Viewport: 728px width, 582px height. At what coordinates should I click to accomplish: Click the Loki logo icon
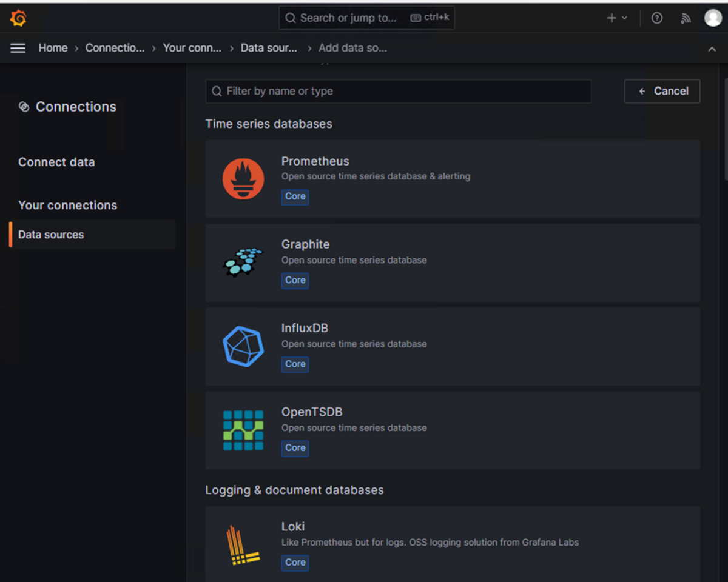click(x=243, y=545)
